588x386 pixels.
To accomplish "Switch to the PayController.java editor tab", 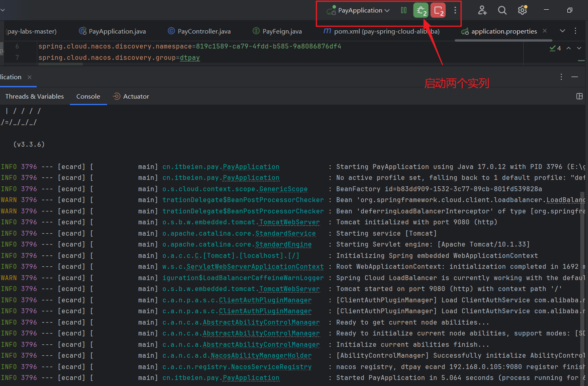I will tap(199, 31).
